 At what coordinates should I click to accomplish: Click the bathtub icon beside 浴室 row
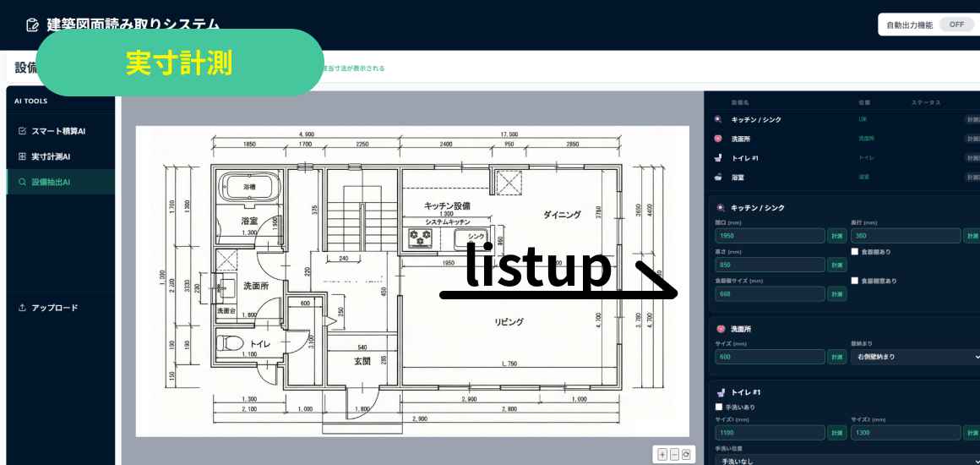(x=719, y=177)
